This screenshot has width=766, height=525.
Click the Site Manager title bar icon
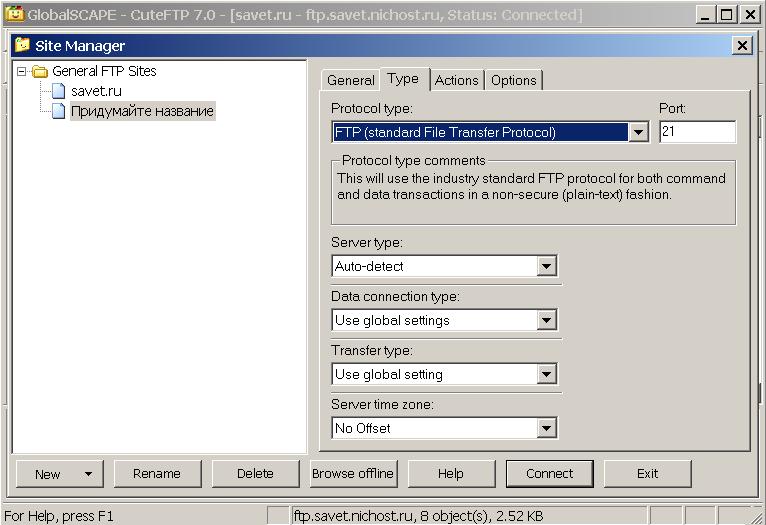pos(22,45)
